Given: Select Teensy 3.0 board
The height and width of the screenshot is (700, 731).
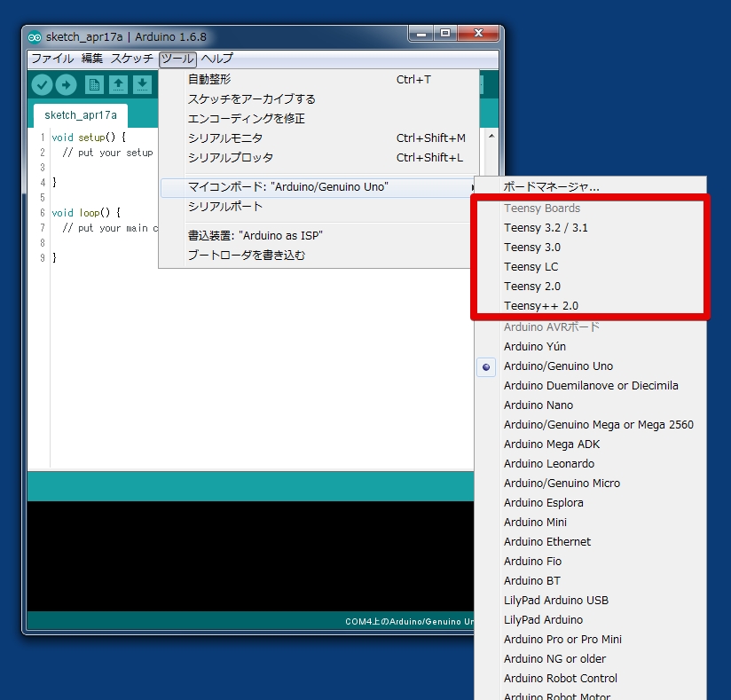Looking at the screenshot, I should pyautogui.click(x=590, y=248).
